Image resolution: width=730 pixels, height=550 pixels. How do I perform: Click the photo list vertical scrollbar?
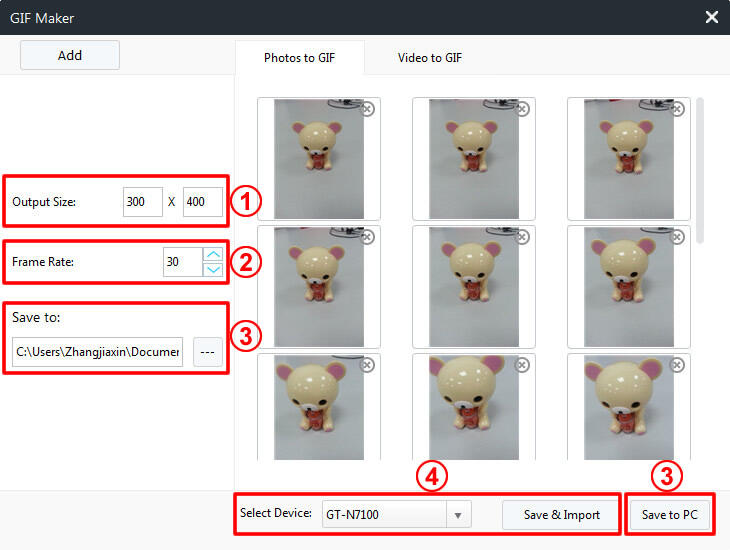point(700,170)
